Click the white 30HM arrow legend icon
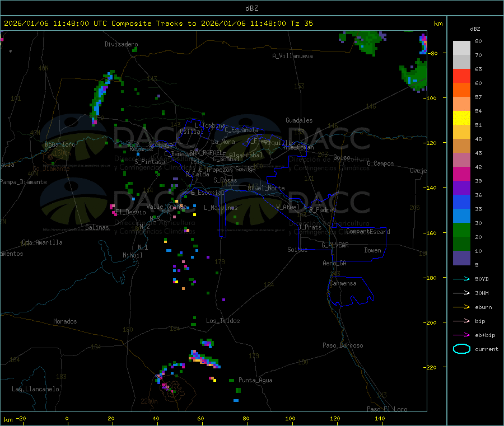Screen dimensions: 504x426 click(x=461, y=293)
